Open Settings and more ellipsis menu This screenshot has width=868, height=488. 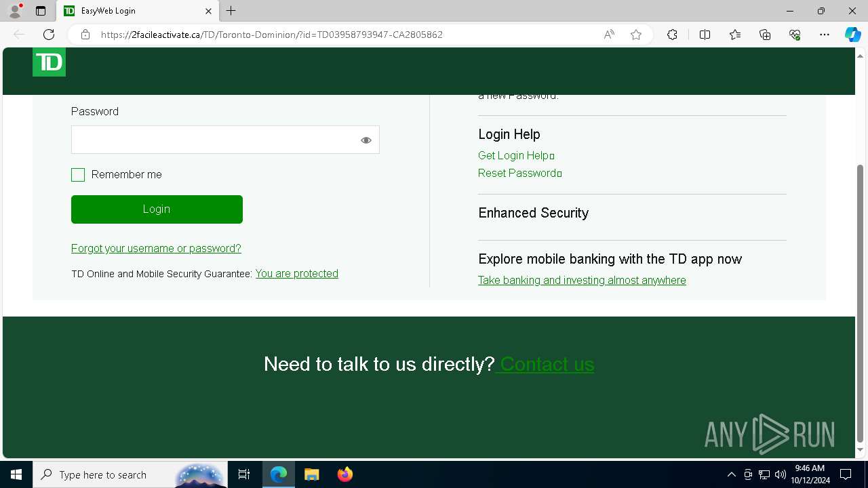pyautogui.click(x=825, y=35)
